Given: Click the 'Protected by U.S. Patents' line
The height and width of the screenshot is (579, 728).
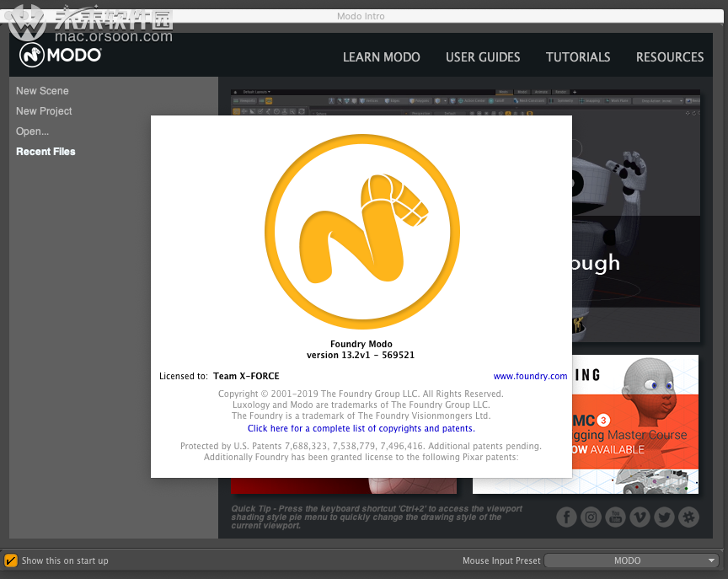Looking at the screenshot, I should 361,446.
